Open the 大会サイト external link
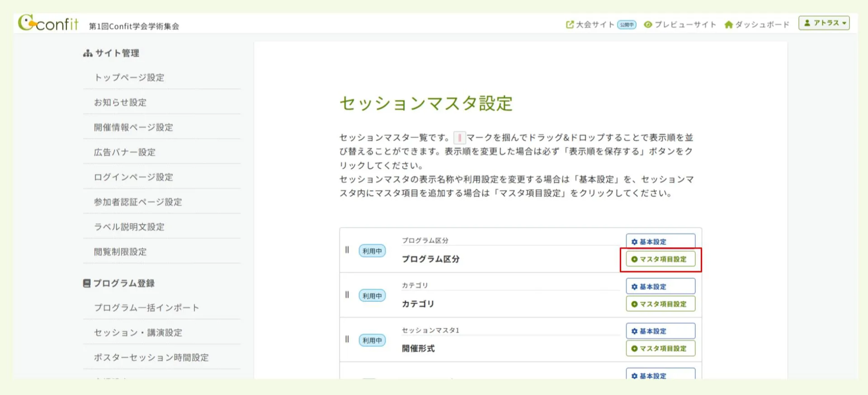Viewport: 868px width, 395px height. point(590,24)
